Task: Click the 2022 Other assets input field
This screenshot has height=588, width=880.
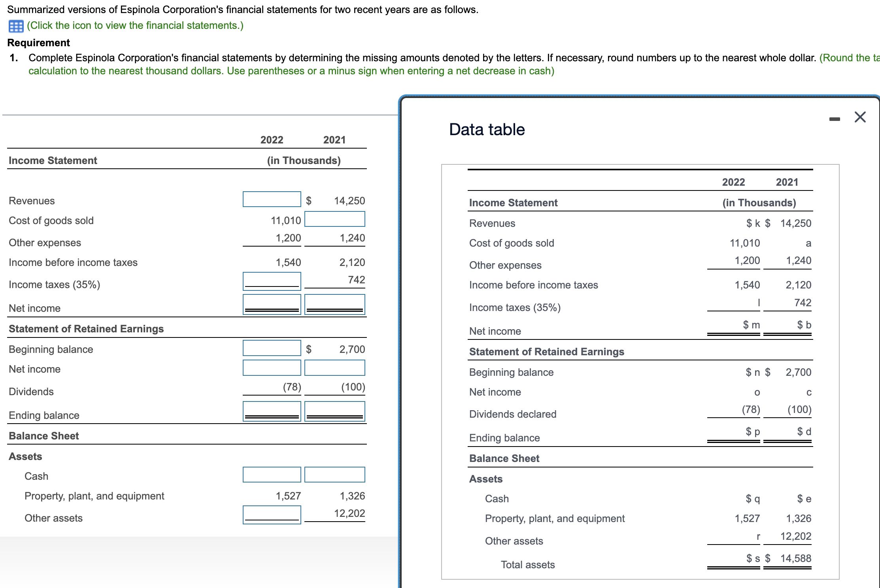Action: pyautogui.click(x=272, y=514)
